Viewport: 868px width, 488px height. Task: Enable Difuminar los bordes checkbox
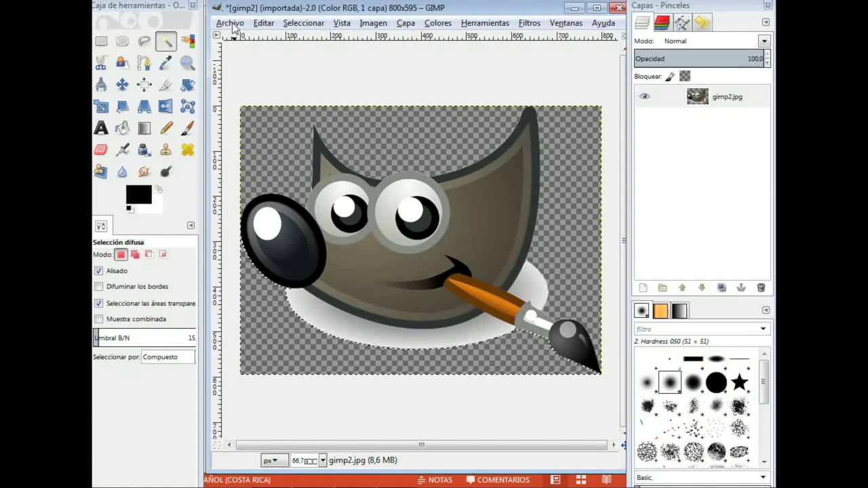[x=99, y=286]
